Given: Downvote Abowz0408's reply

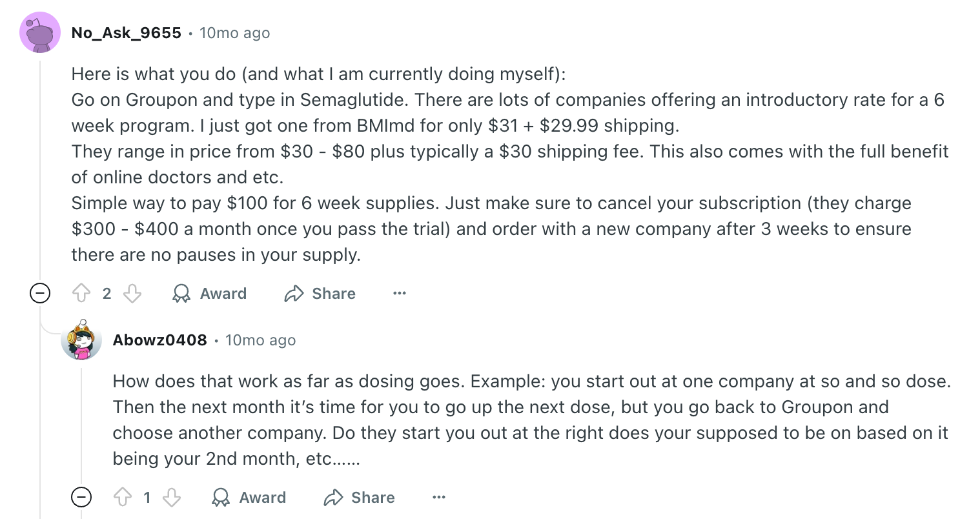Looking at the screenshot, I should 172,498.
